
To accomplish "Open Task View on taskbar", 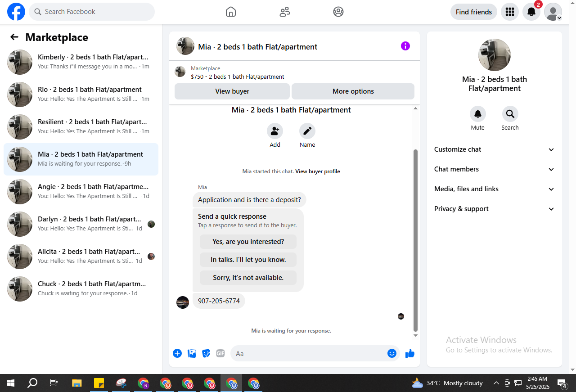I will (x=54, y=383).
